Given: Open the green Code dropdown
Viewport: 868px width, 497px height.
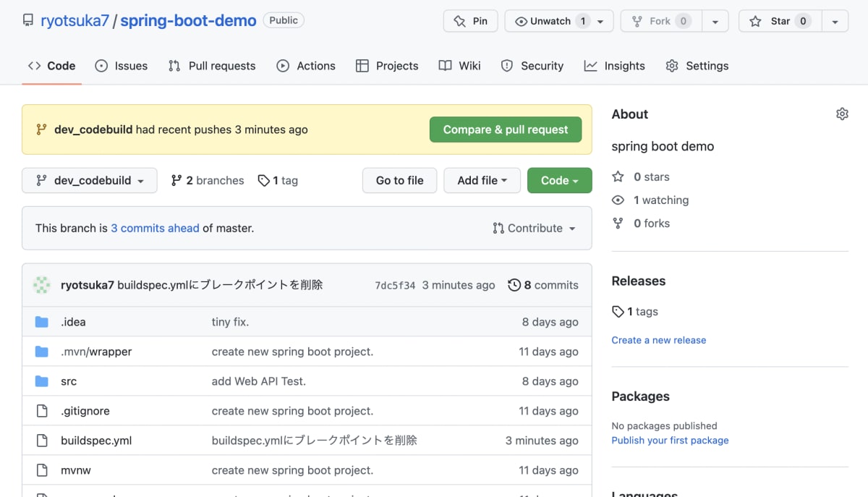Looking at the screenshot, I should click(x=560, y=180).
